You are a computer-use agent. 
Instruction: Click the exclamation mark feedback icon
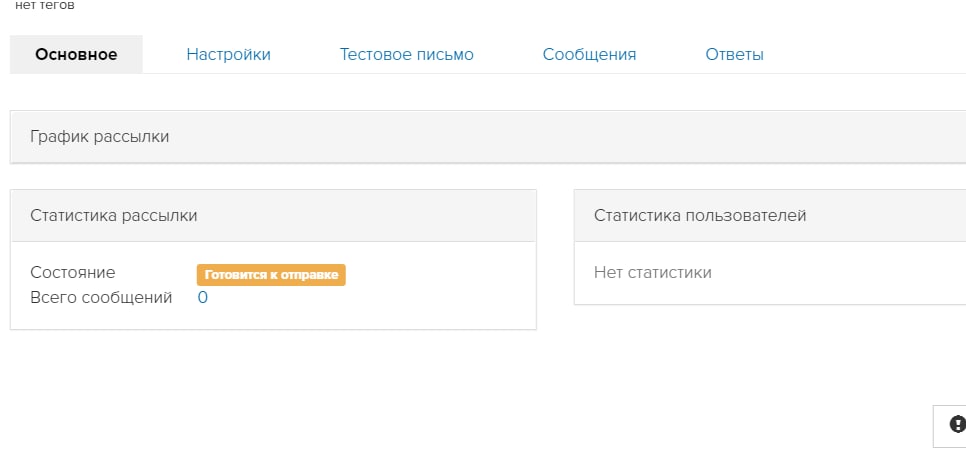coord(957,424)
